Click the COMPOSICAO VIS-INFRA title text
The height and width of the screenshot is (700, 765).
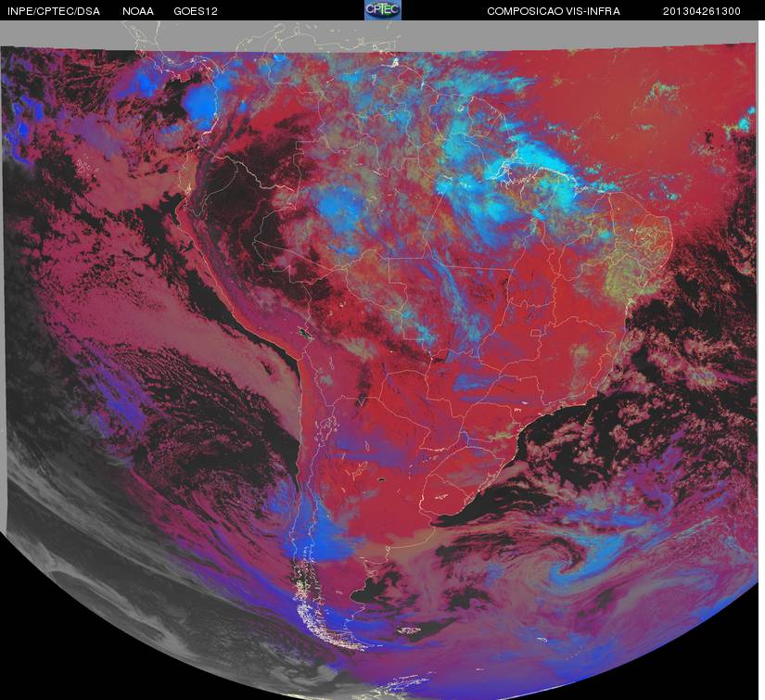[554, 11]
